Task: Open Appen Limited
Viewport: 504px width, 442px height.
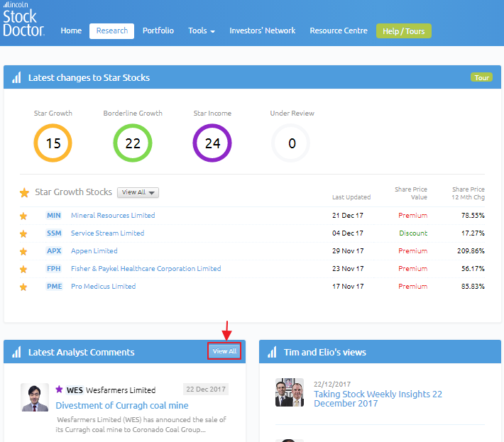Action: (94, 250)
